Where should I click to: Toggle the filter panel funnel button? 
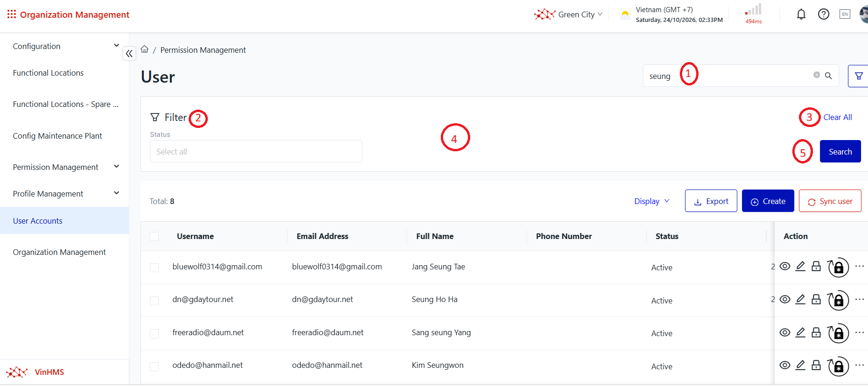coord(859,76)
